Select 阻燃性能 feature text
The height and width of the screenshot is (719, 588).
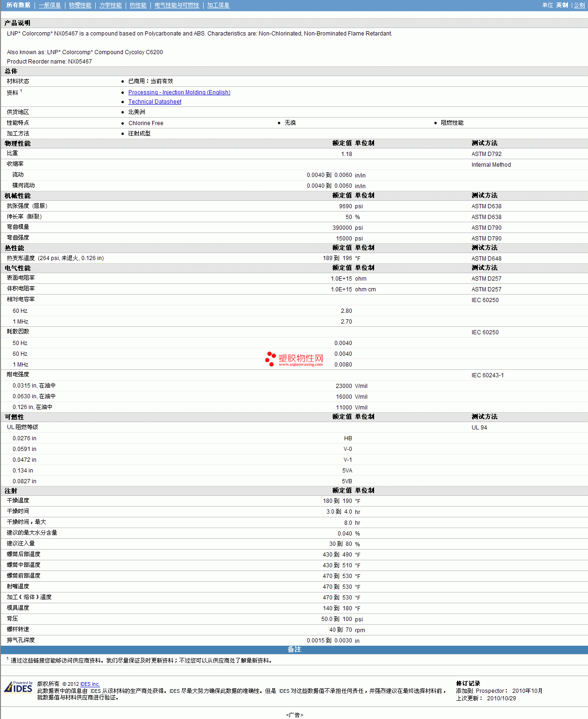pos(452,123)
